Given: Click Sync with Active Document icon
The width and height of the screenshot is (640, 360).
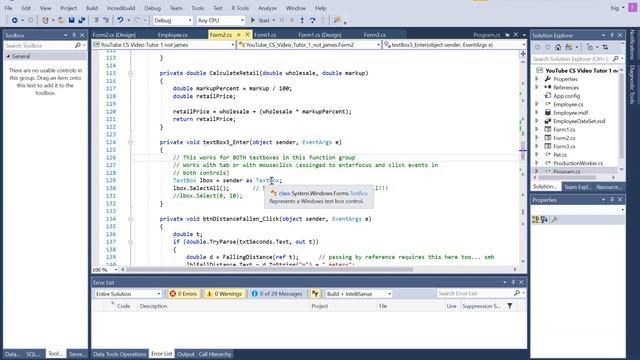Looking at the screenshot, I should 605,47.
